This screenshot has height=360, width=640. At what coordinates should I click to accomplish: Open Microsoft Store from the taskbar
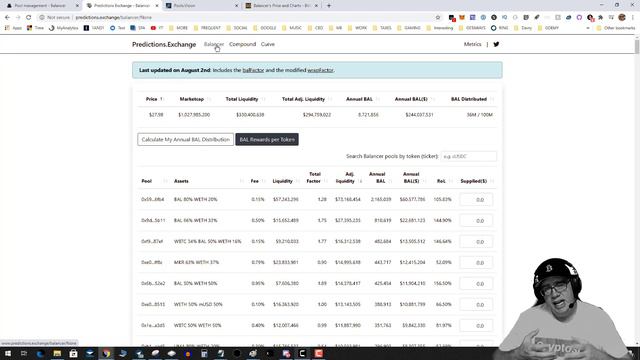pos(73,353)
